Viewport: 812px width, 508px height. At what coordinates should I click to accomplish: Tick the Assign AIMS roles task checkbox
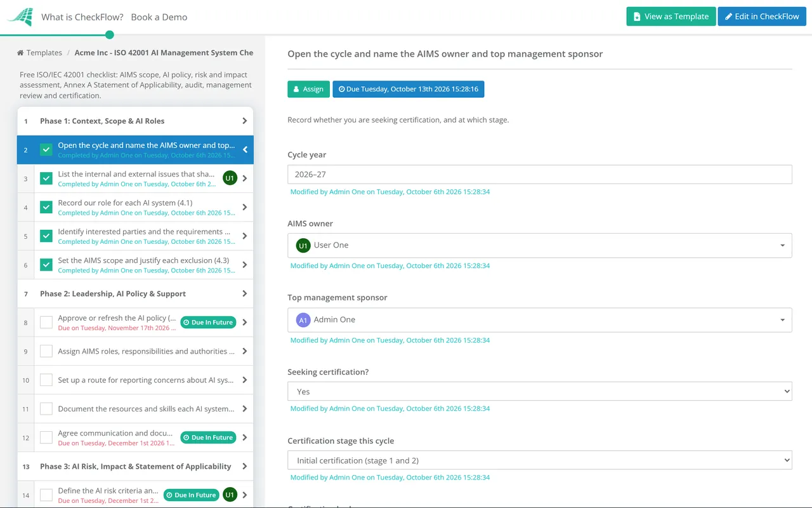point(46,351)
